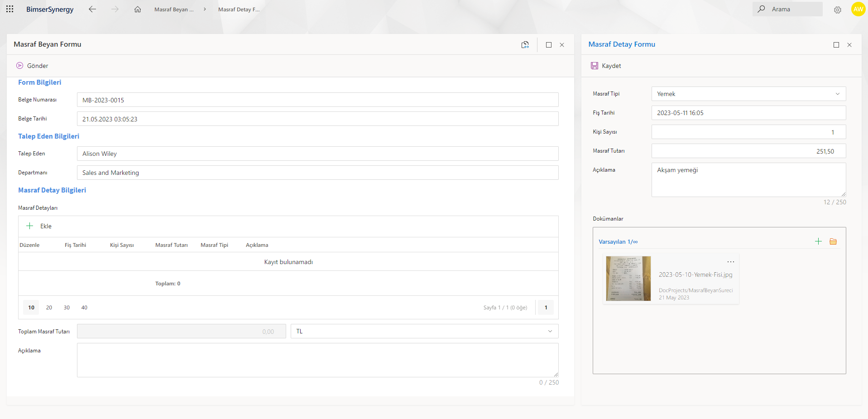Open the receipt image thumbnail

pyautogui.click(x=628, y=279)
